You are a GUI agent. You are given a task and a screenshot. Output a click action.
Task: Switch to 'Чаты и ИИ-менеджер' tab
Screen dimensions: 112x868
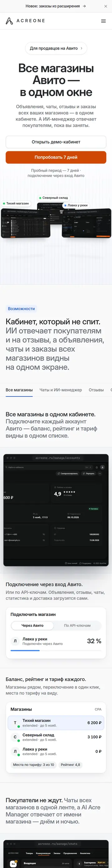[x=61, y=390]
